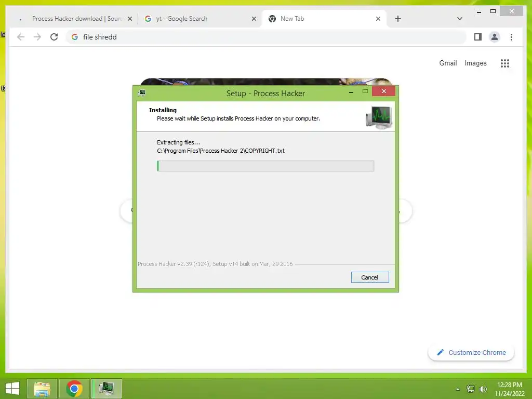Switch to yt - Google Search tab
The image size is (532, 399).
[x=199, y=19]
